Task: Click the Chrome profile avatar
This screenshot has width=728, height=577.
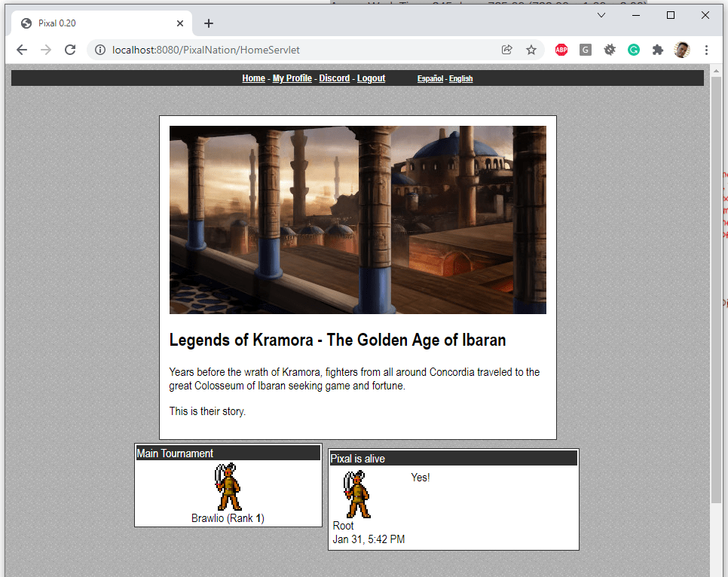Action: pos(682,50)
